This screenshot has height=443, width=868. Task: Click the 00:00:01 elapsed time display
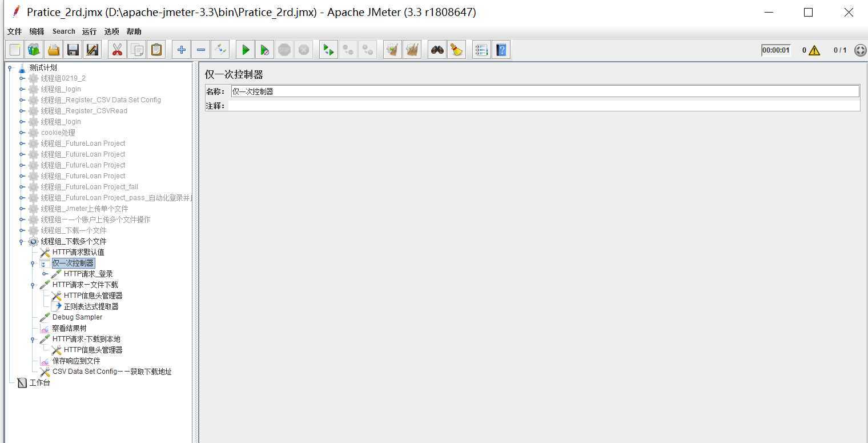776,50
